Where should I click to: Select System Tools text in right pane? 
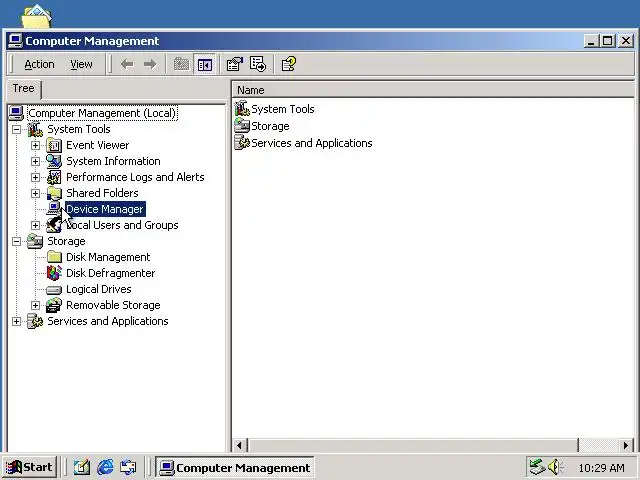[x=283, y=109]
